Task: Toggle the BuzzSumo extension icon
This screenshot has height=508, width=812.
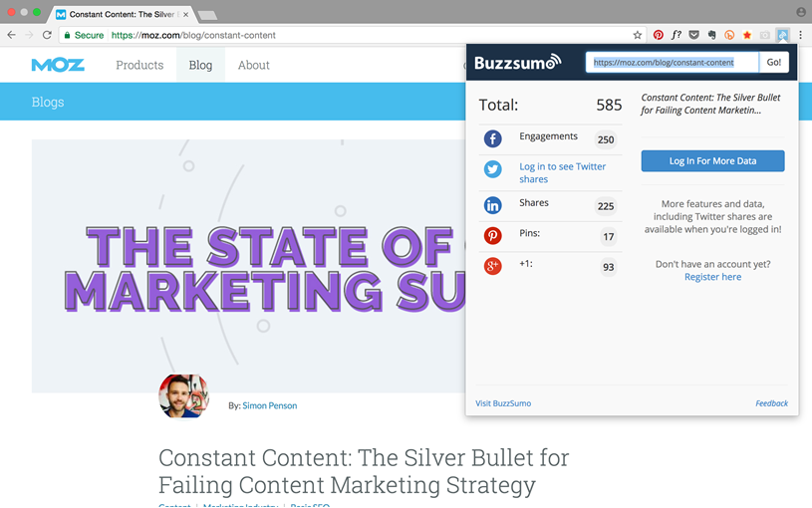Action: tap(782, 35)
